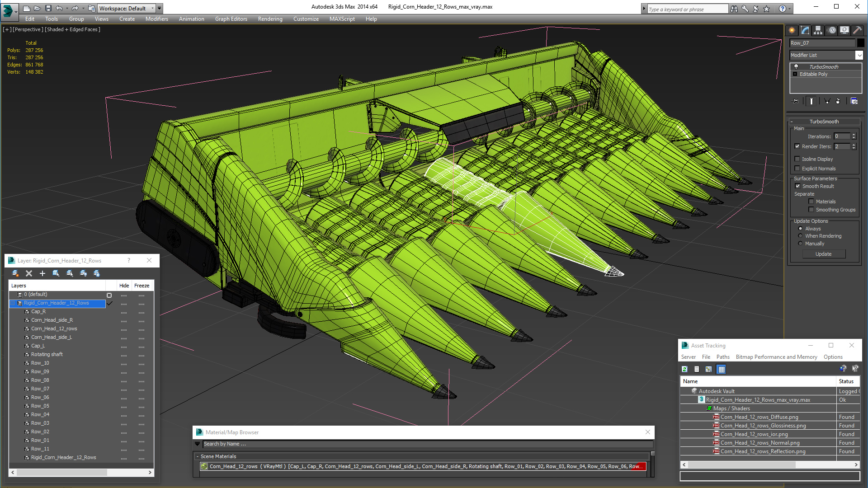Screen dimensions: 868x488
Task: Toggle the Smooth Result checkbox
Action: (798, 186)
